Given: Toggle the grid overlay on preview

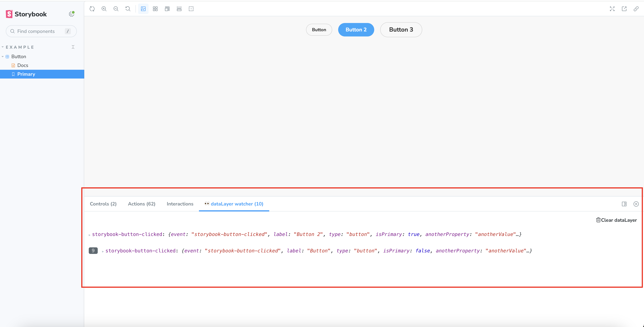Looking at the screenshot, I should 155,9.
